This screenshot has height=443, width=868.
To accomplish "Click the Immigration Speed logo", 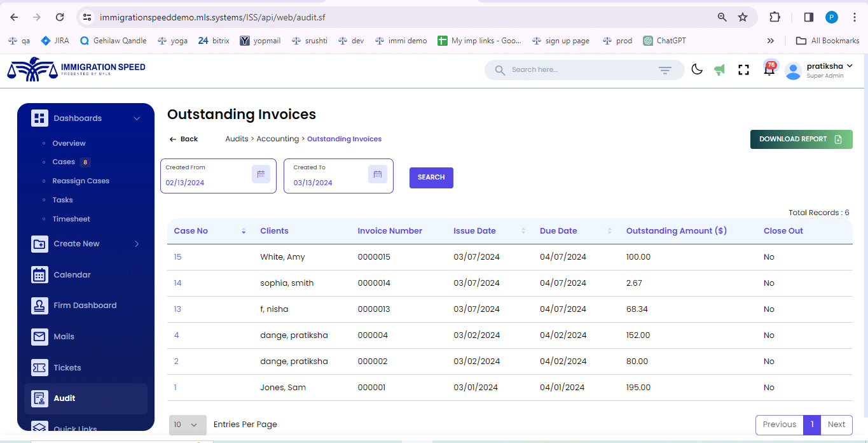I will (x=76, y=69).
